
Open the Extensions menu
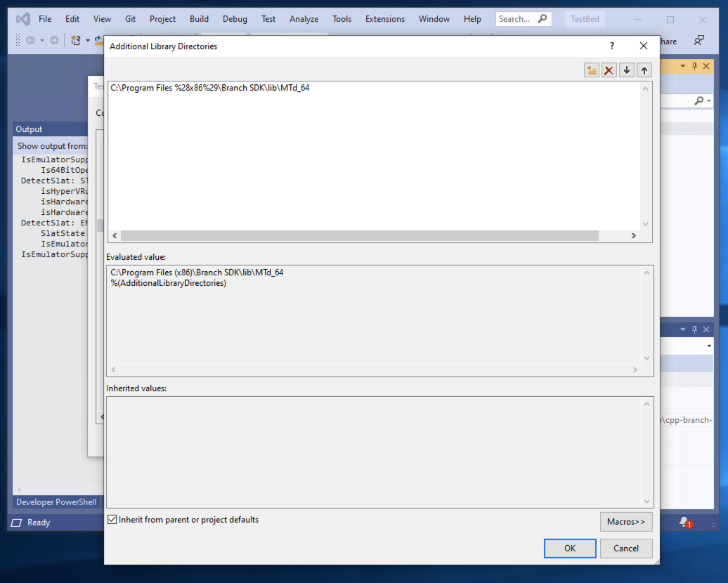coord(385,19)
